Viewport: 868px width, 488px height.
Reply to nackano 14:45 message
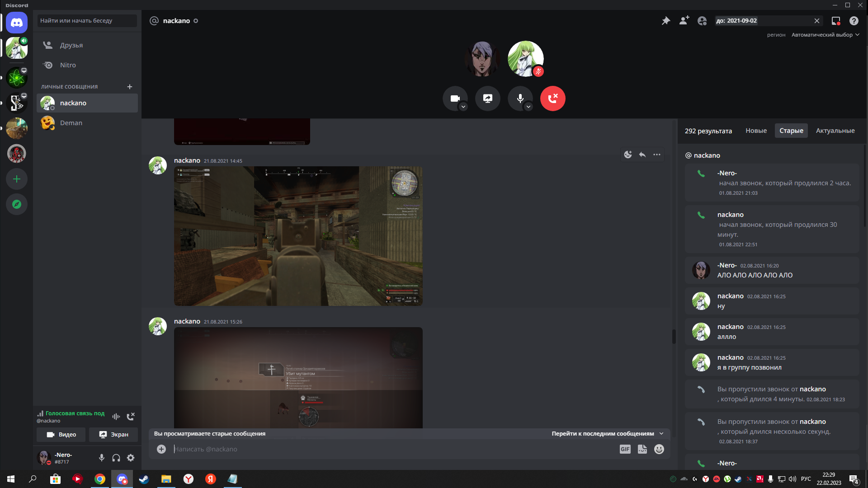642,155
